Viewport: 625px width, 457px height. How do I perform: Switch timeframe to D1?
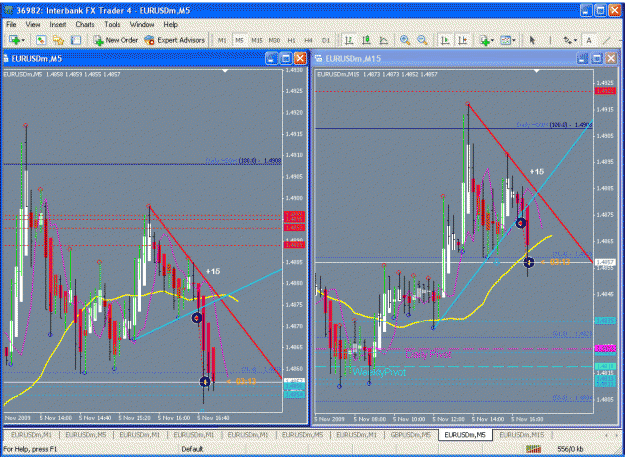click(326, 40)
